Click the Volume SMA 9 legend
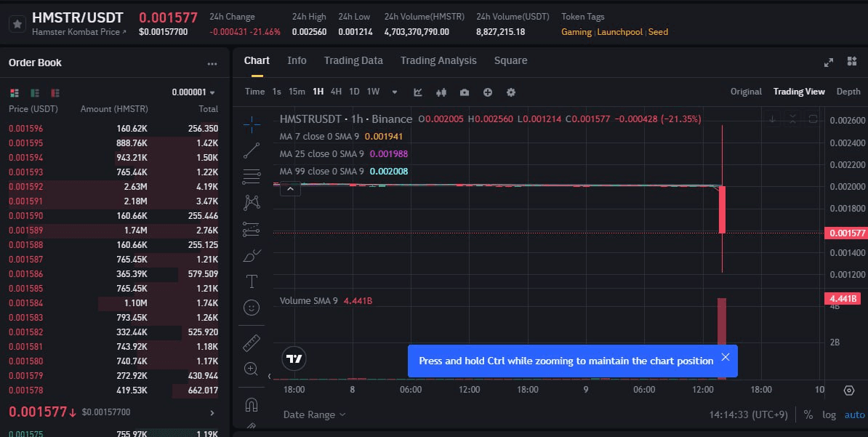 click(326, 301)
